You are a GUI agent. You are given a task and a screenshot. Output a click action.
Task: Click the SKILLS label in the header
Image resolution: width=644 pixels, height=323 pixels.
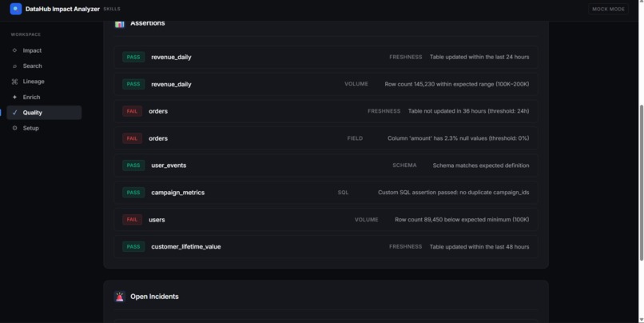click(x=112, y=9)
